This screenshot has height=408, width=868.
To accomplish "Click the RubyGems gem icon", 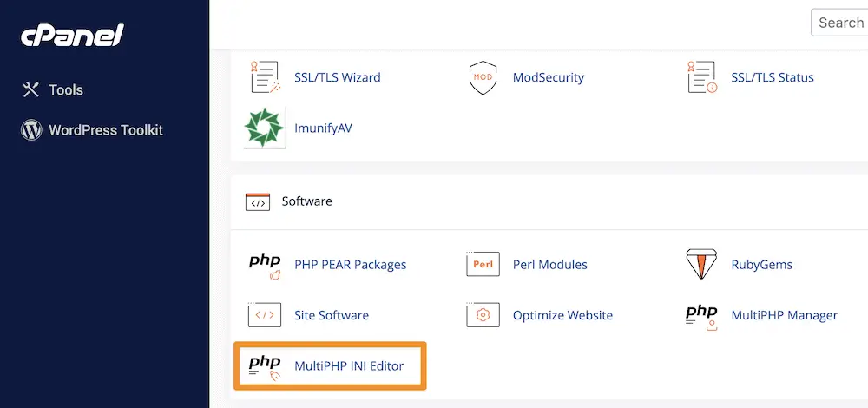I will point(701,264).
